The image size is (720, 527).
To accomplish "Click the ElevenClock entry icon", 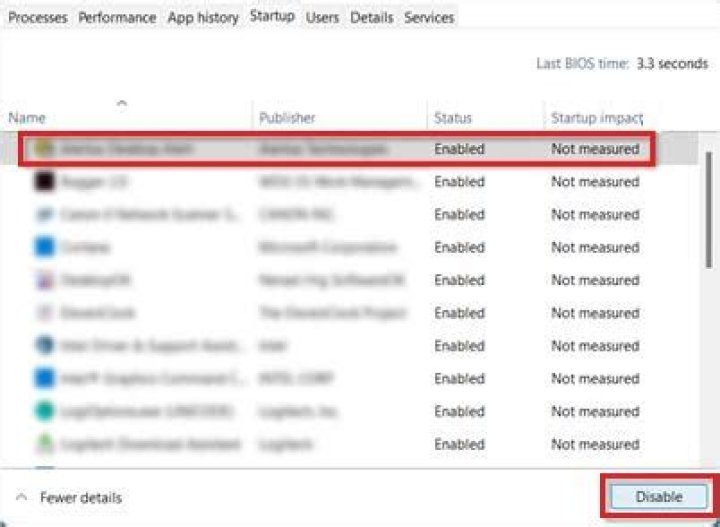I will tap(43, 313).
